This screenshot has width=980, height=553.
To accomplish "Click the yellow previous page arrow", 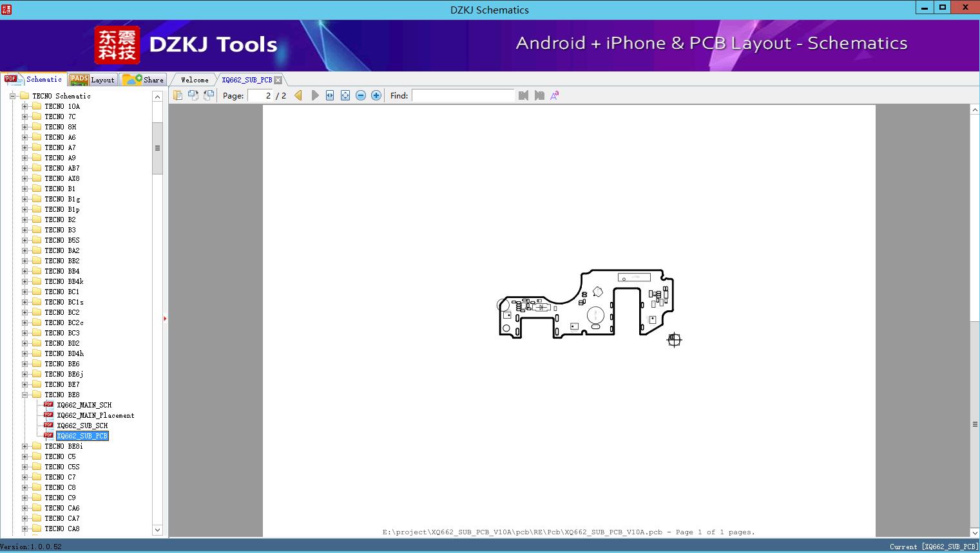I will [298, 95].
